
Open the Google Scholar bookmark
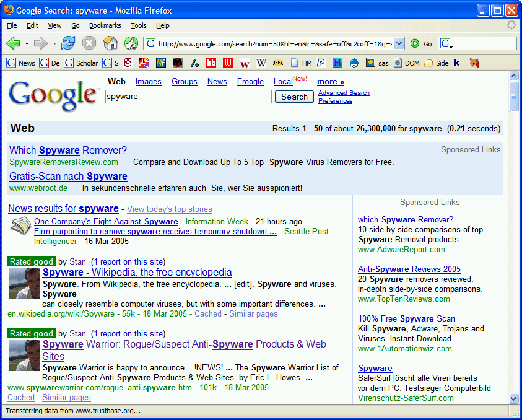pos(81,63)
